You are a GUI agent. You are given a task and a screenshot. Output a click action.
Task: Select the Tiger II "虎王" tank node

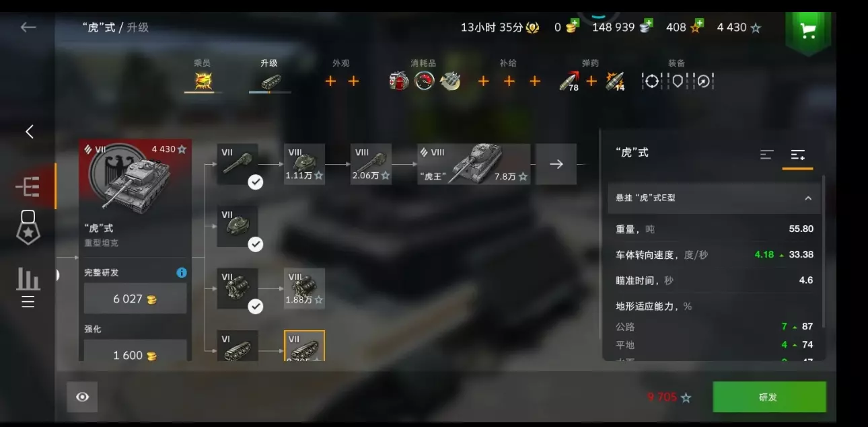474,163
